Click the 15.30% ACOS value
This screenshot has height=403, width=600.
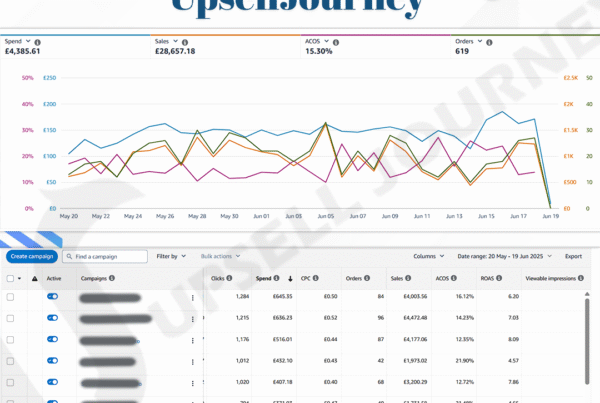coord(318,51)
